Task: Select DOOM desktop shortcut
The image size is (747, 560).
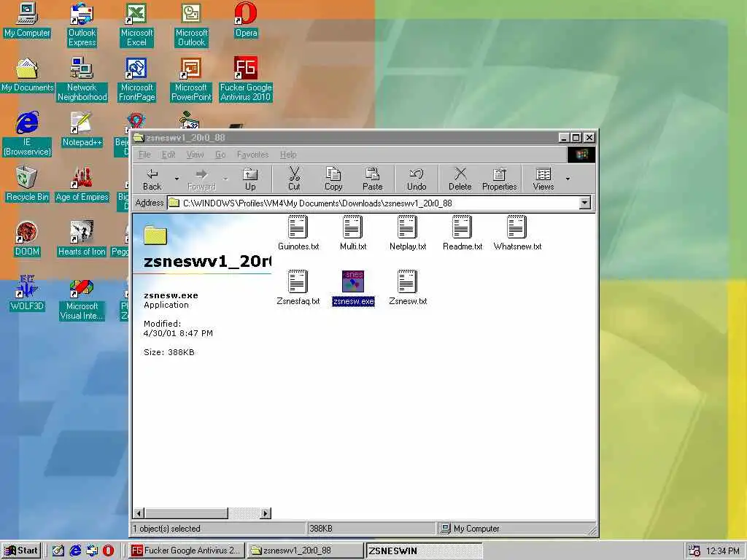Action: [x=27, y=239]
